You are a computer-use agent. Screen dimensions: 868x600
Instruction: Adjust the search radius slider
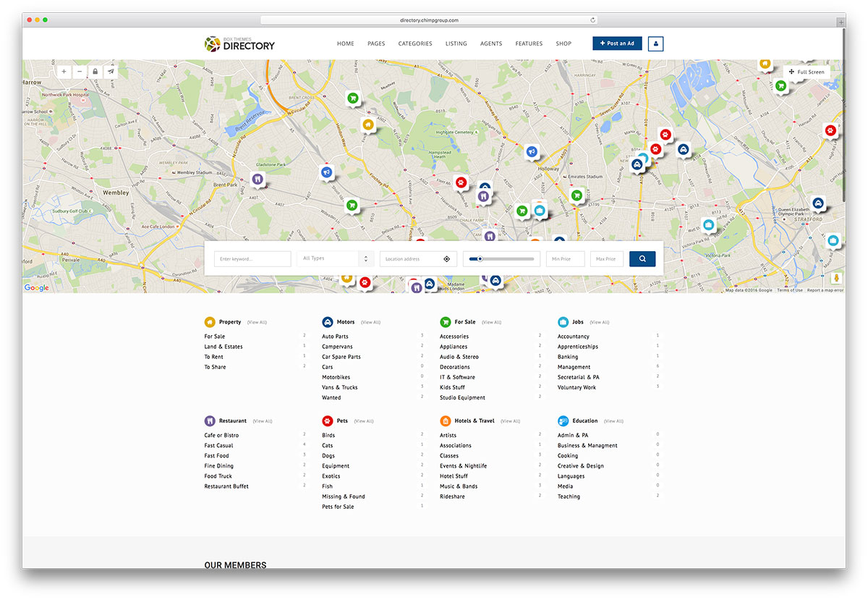(501, 258)
